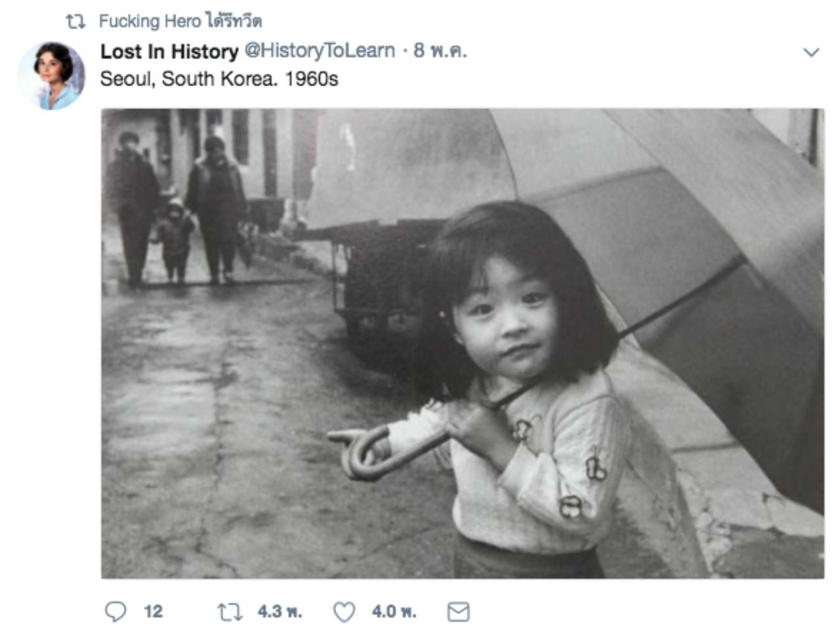Screen dimensions: 840x636
Task: Open the tweet's 8 พ.ค. date permalink
Action: (x=440, y=51)
